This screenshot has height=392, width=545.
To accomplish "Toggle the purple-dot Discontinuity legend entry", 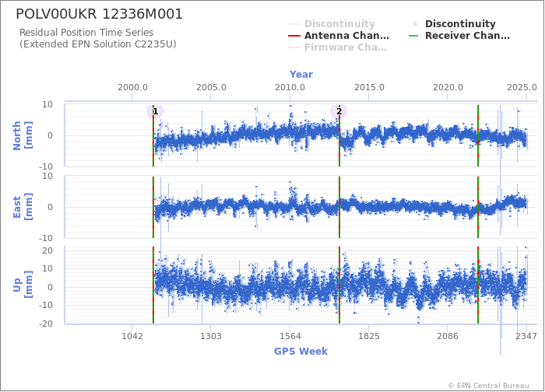I will coord(454,24).
